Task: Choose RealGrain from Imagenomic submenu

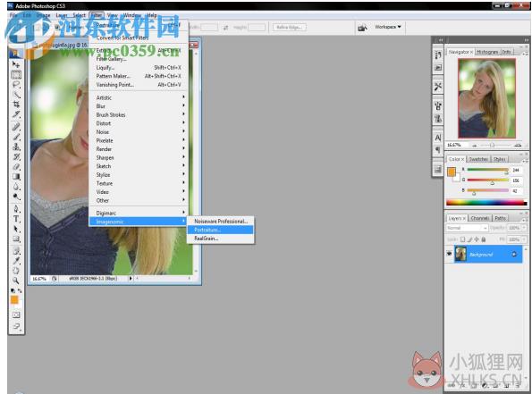Action: click(x=220, y=239)
